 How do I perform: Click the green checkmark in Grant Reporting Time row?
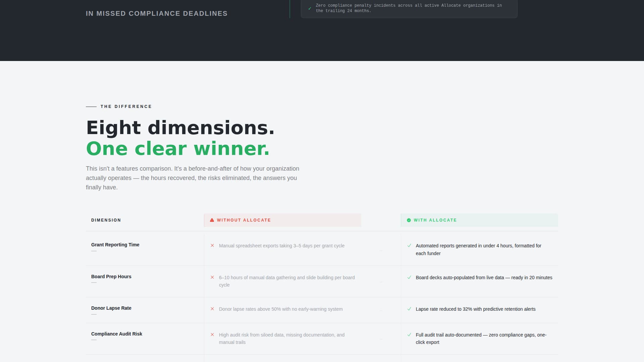409,245
